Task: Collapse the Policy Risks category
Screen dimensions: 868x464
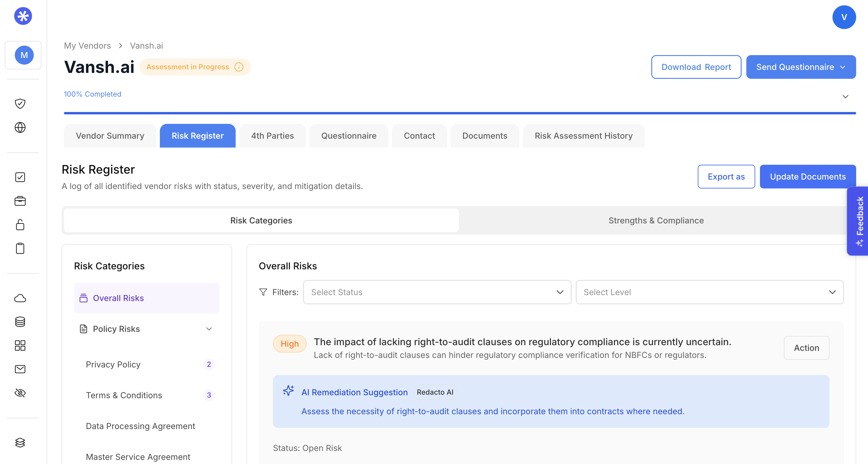Action: [x=209, y=329]
